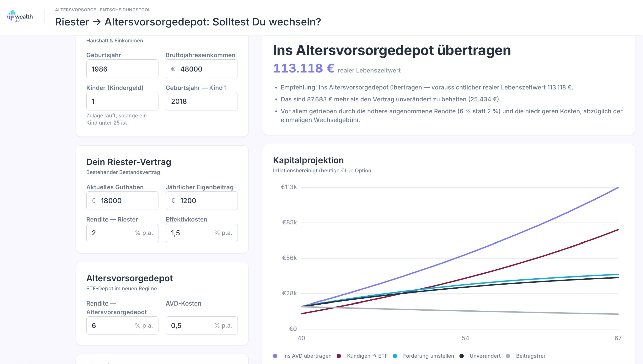Click the dark Unverändert legend dot
Screen dimensions: 643x364
(462, 356)
